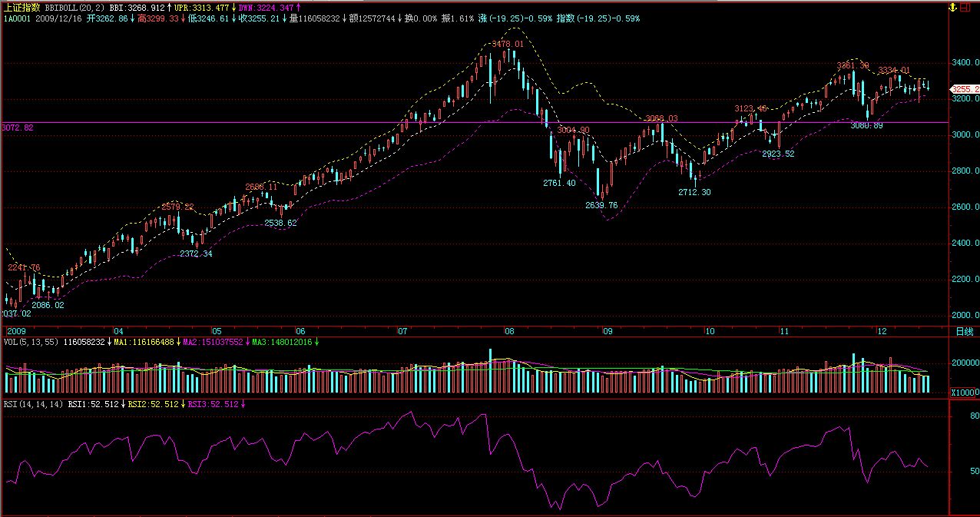Click the closing price 收3255.21

259,18
